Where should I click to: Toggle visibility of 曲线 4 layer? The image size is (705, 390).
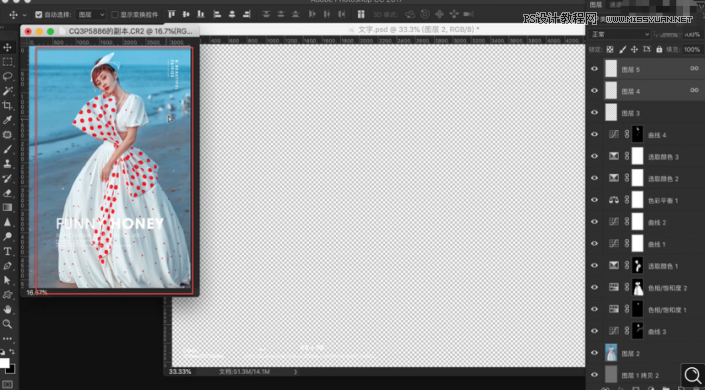pos(594,134)
